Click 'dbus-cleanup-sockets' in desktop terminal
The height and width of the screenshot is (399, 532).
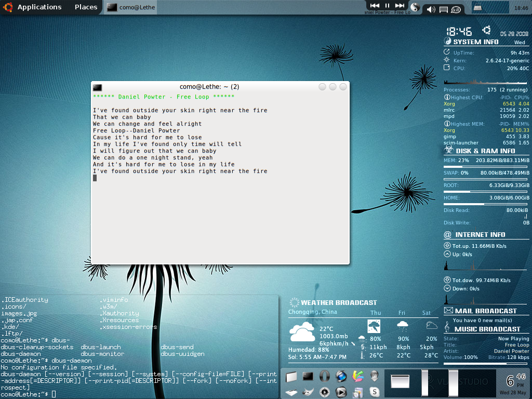pos(37,347)
